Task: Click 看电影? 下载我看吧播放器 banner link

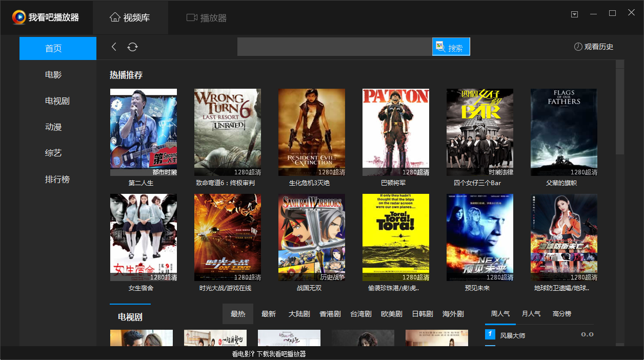Action: pyautogui.click(x=269, y=354)
